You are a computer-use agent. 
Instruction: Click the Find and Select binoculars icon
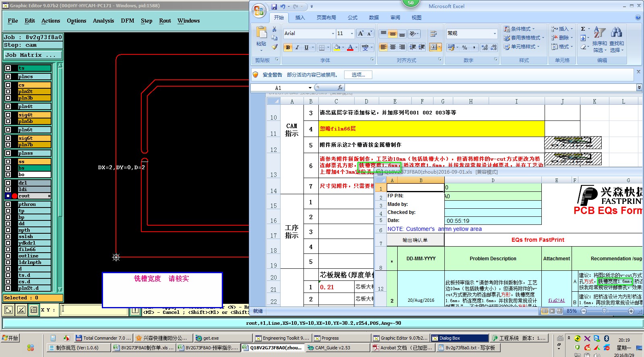click(616, 33)
